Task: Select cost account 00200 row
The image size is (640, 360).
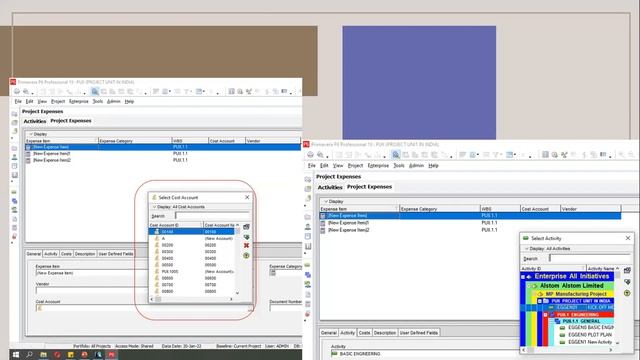Action: coord(192,245)
